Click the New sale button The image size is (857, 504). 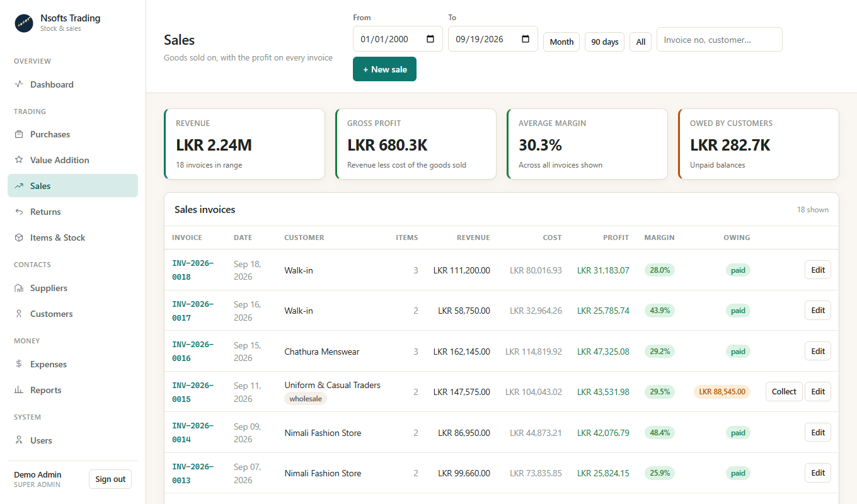tap(384, 69)
